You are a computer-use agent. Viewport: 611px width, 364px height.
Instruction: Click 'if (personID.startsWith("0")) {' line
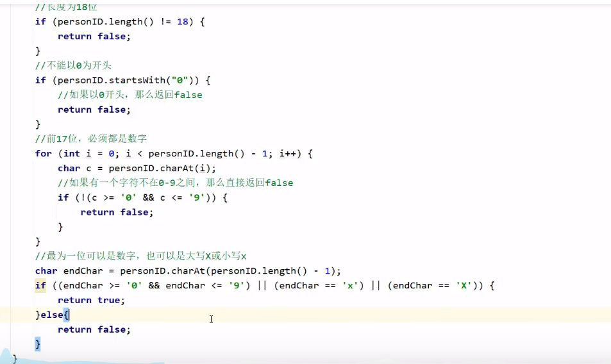pos(122,80)
